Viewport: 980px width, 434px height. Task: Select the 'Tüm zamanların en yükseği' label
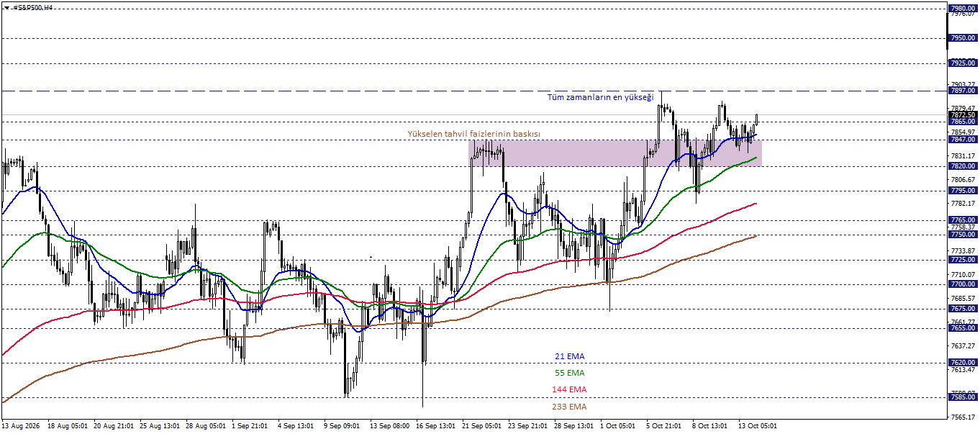[600, 97]
